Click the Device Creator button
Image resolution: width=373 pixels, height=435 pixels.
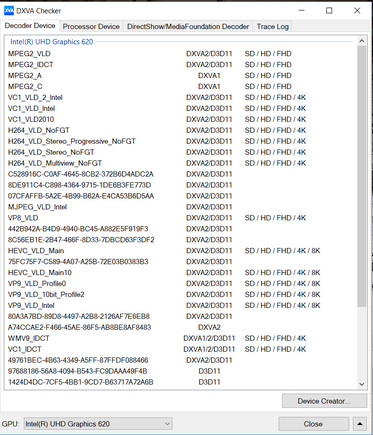click(x=324, y=401)
